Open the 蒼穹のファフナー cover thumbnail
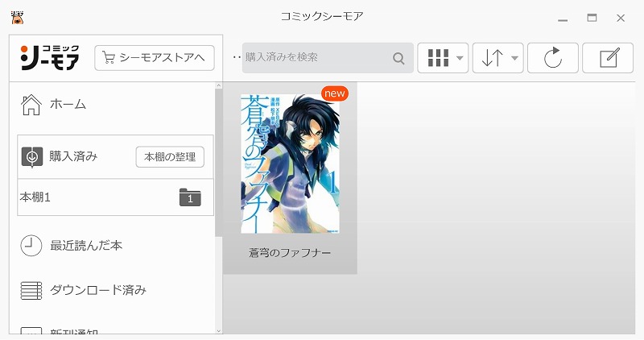 click(290, 164)
